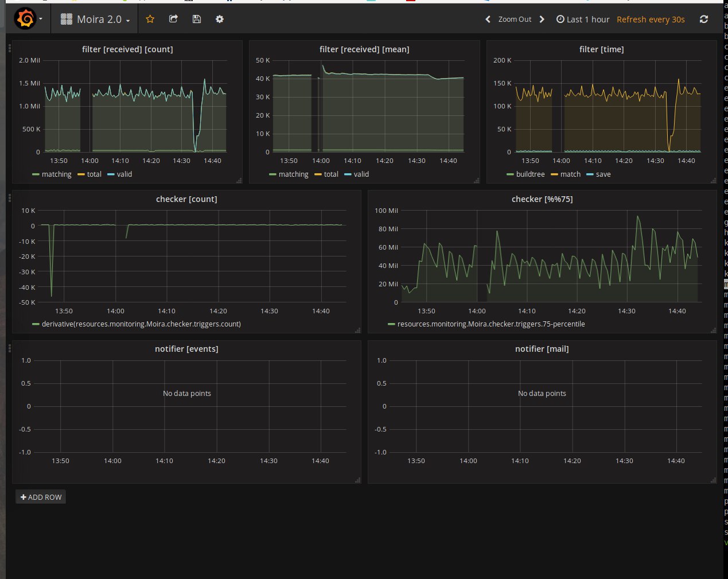This screenshot has width=728, height=579.
Task: Click the 200 K axis label in filter time
Action: (x=502, y=60)
